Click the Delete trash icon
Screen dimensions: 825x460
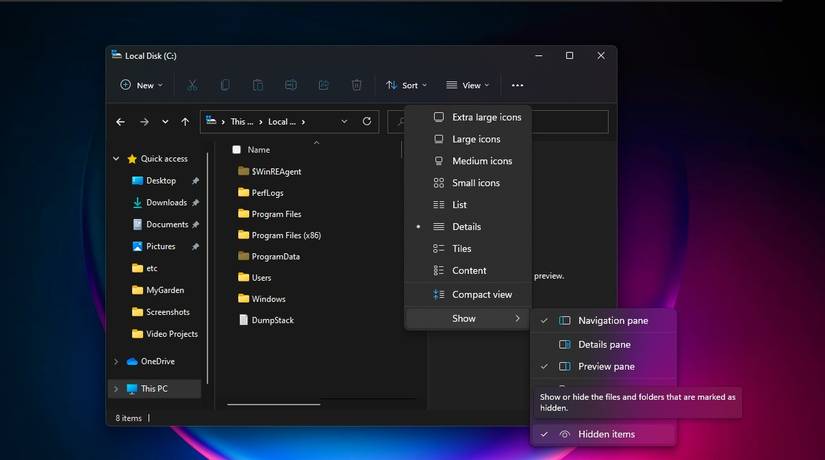356,85
